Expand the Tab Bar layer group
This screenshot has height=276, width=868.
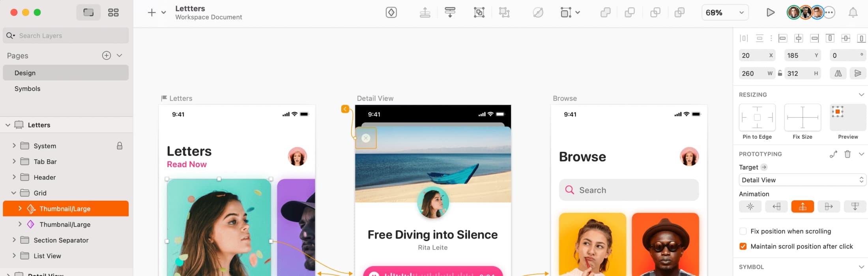[x=14, y=162]
